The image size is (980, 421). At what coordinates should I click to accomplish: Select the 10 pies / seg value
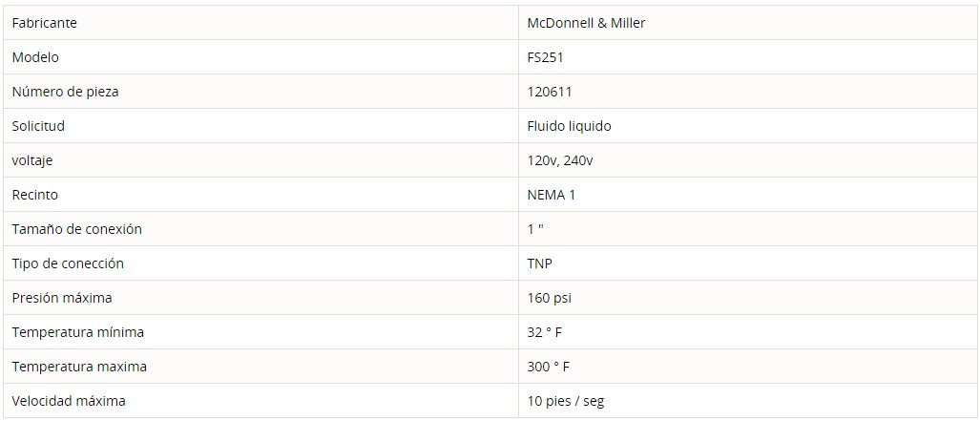pyautogui.click(x=566, y=402)
